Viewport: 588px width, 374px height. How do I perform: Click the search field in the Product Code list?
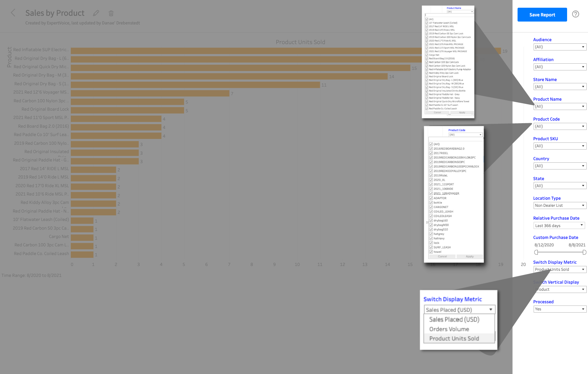click(455, 140)
